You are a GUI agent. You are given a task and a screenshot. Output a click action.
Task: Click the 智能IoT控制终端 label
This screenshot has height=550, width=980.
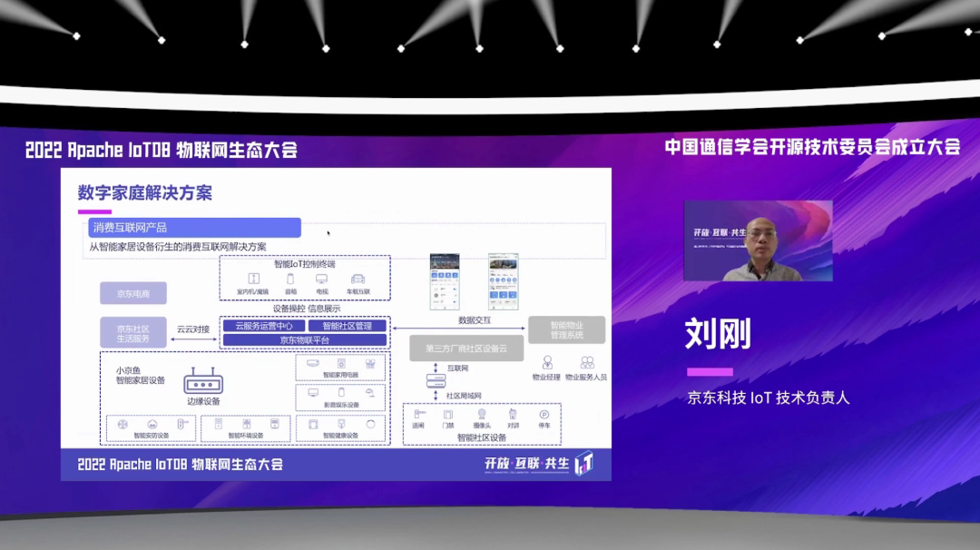point(305,264)
